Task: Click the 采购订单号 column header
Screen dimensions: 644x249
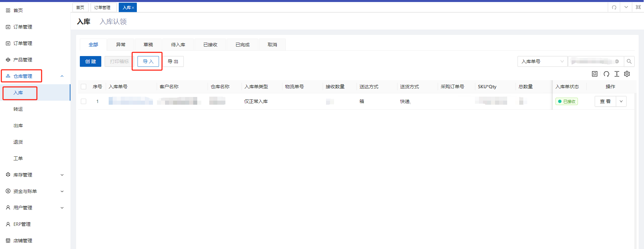Action: pyautogui.click(x=452, y=87)
